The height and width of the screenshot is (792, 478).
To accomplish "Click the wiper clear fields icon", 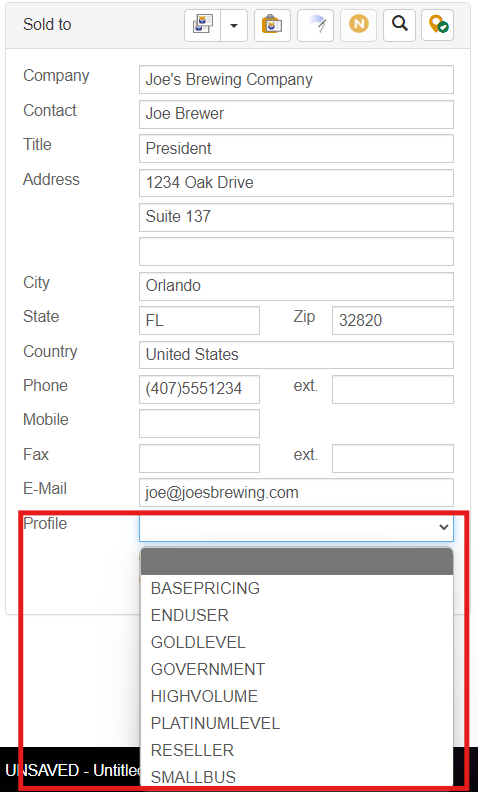I will coord(316,25).
